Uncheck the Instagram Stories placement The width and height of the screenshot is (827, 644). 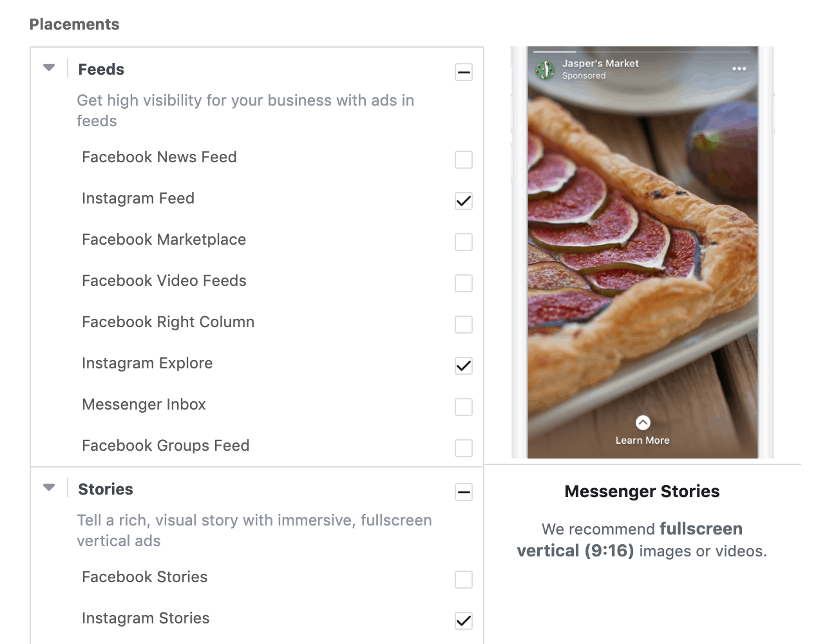464,621
